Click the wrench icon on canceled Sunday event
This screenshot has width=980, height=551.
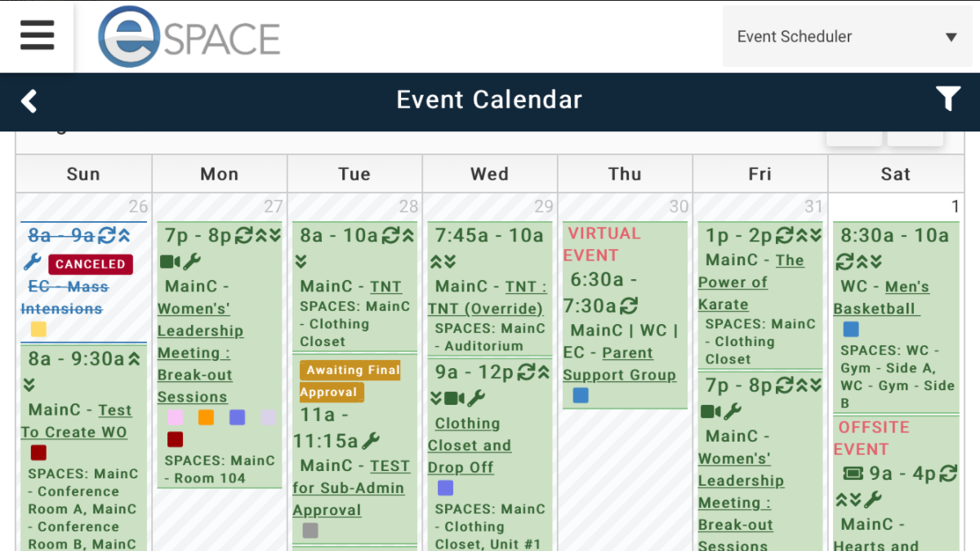point(32,262)
